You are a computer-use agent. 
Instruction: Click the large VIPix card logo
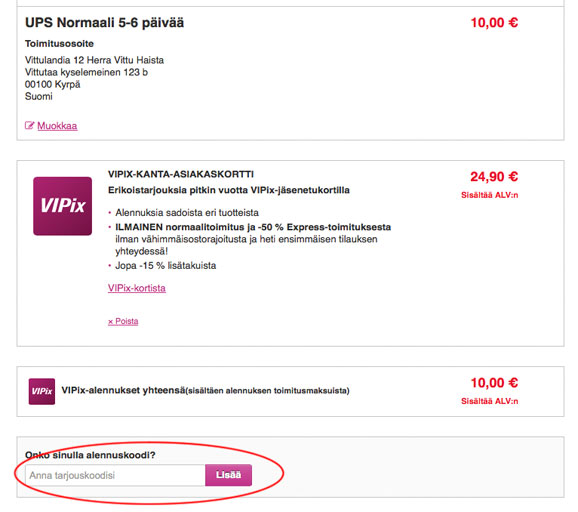pyautogui.click(x=63, y=206)
